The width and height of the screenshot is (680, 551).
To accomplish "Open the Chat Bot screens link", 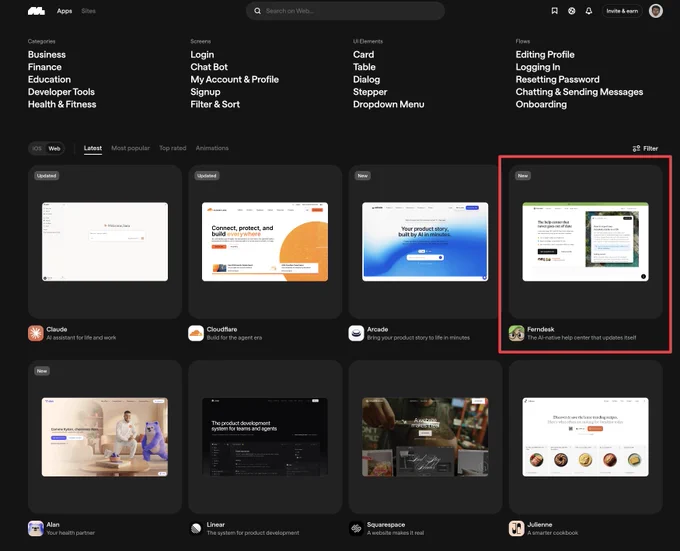I will click(x=209, y=67).
